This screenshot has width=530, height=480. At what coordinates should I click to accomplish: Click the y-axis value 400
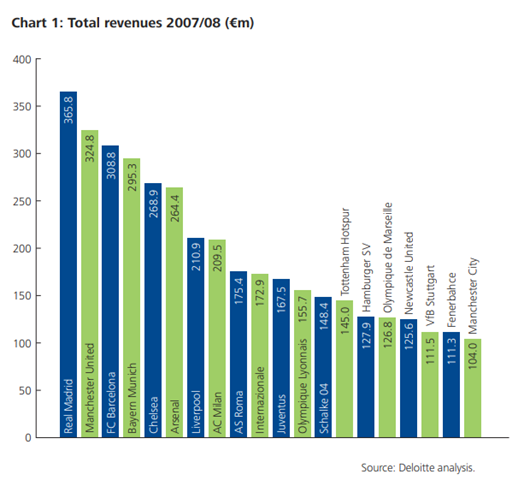(x=22, y=59)
